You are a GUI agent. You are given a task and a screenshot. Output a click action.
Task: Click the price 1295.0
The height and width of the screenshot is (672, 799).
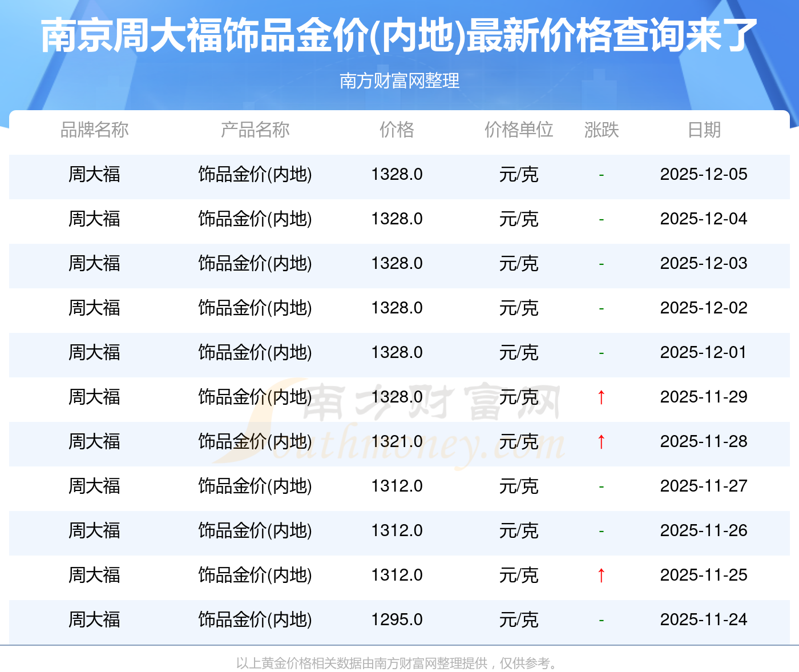[x=397, y=619]
